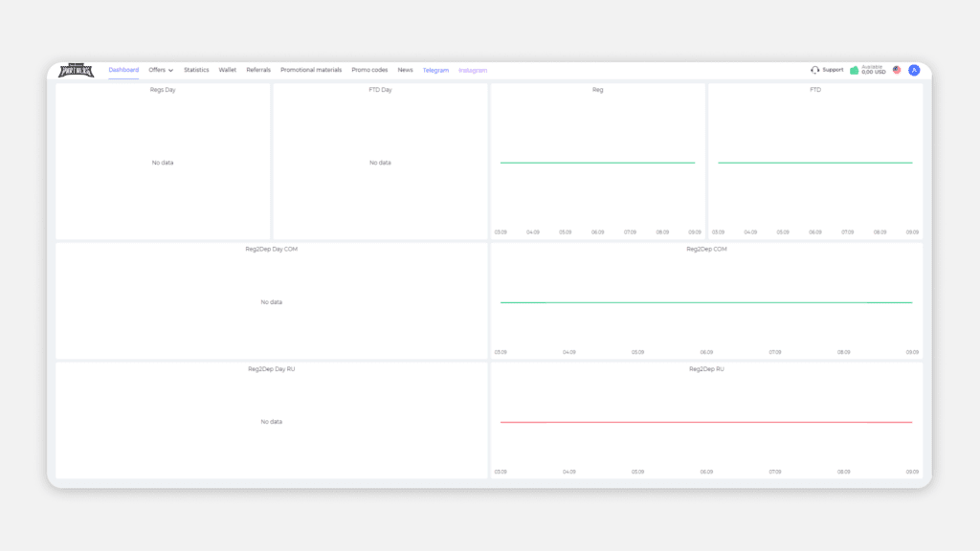Click the 0,00 USD available balance
The image size is (980, 551).
pyautogui.click(x=873, y=72)
